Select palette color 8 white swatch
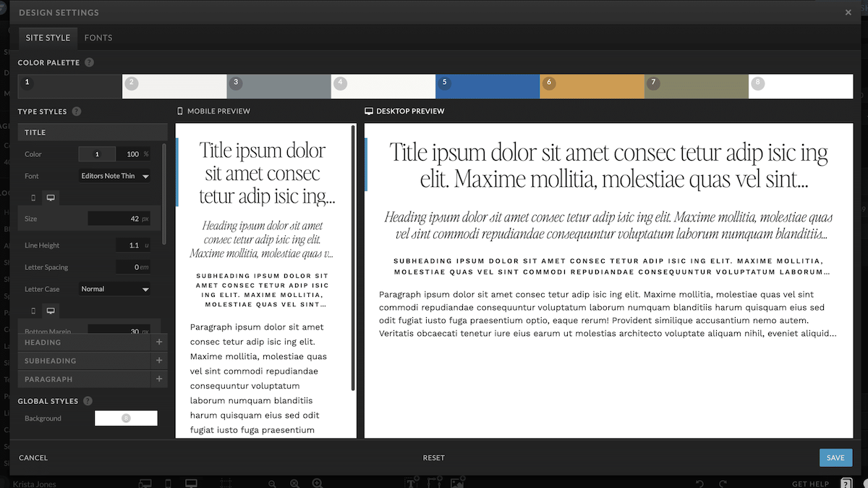Screen dimensions: 868x488 (801, 86)
